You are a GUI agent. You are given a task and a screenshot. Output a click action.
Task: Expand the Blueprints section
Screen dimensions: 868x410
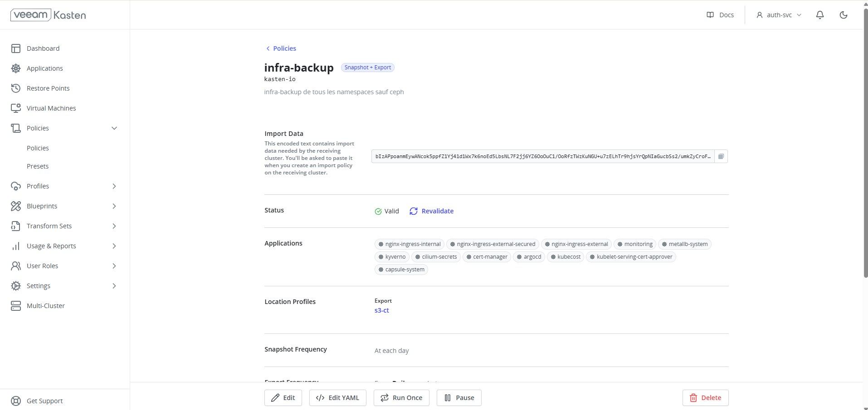[x=114, y=206]
